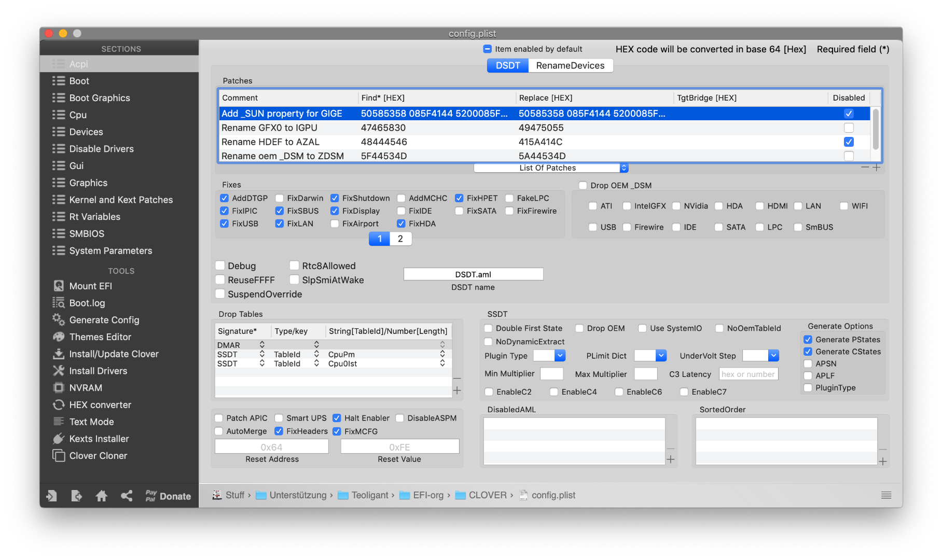Click the C3 Latency input field

point(749,374)
